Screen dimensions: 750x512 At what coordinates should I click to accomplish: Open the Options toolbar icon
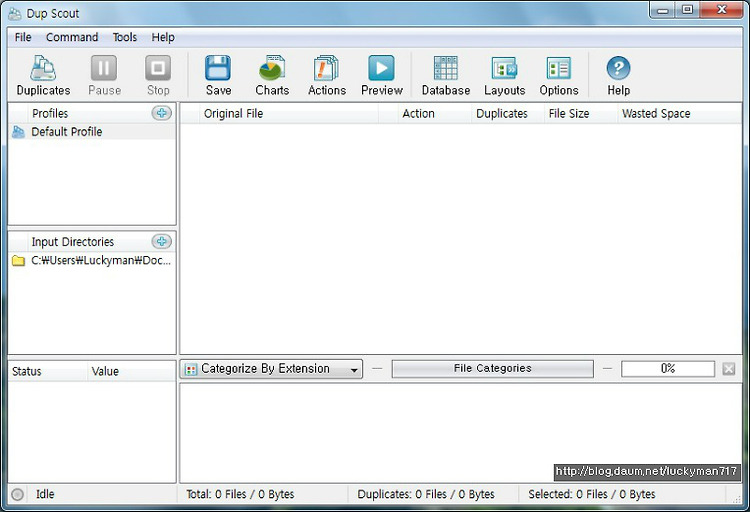point(559,68)
